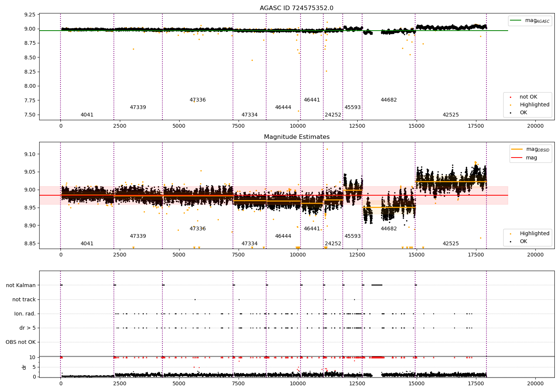Click the 7.75 y-axis tick in top plot

pos(29,100)
